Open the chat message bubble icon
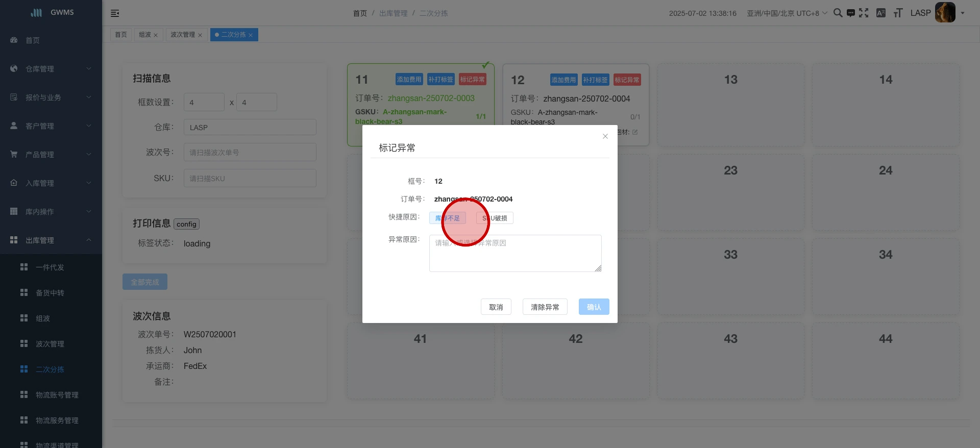The height and width of the screenshot is (448, 980). point(850,13)
